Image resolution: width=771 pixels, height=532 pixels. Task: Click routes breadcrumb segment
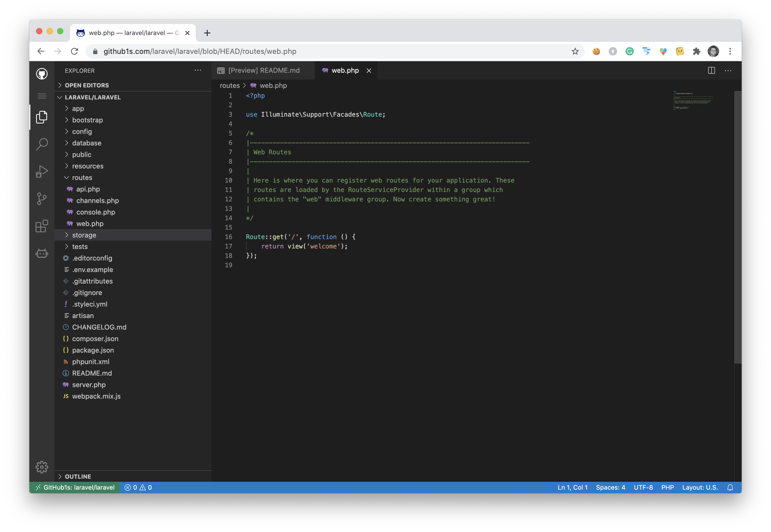pos(230,85)
